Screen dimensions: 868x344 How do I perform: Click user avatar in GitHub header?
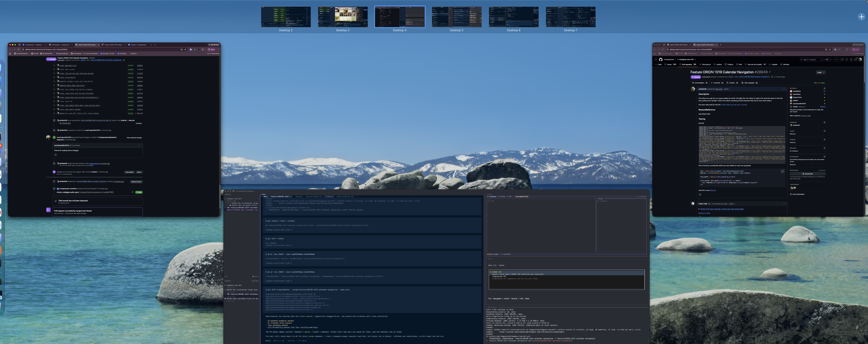tap(860, 60)
